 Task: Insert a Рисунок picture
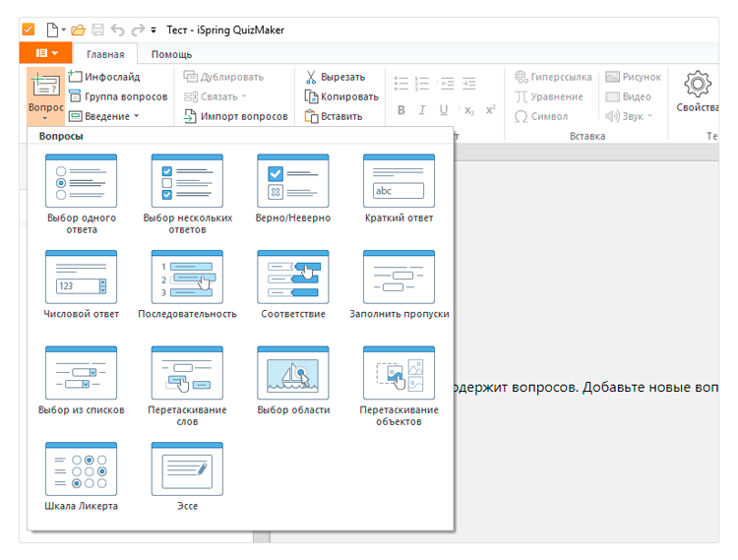coord(634,77)
